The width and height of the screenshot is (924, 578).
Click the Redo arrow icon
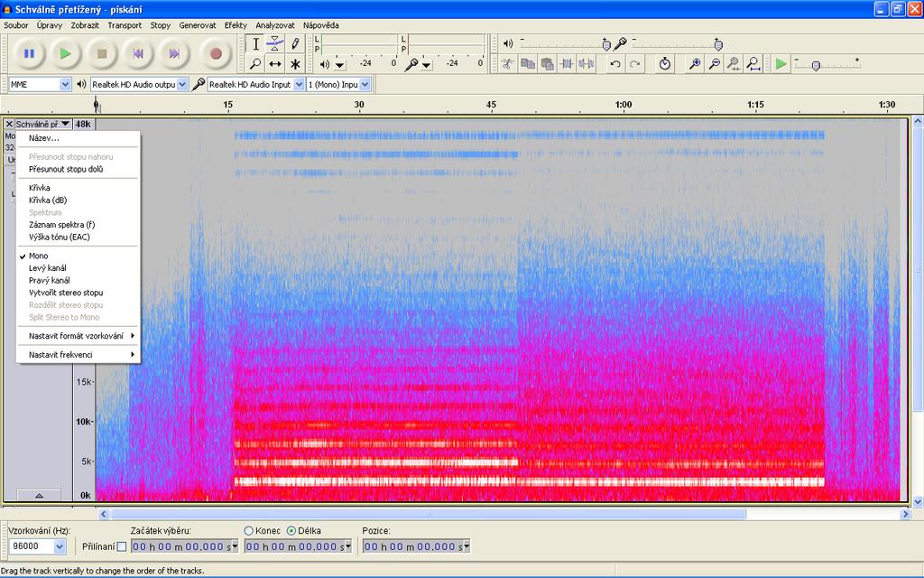coord(635,64)
